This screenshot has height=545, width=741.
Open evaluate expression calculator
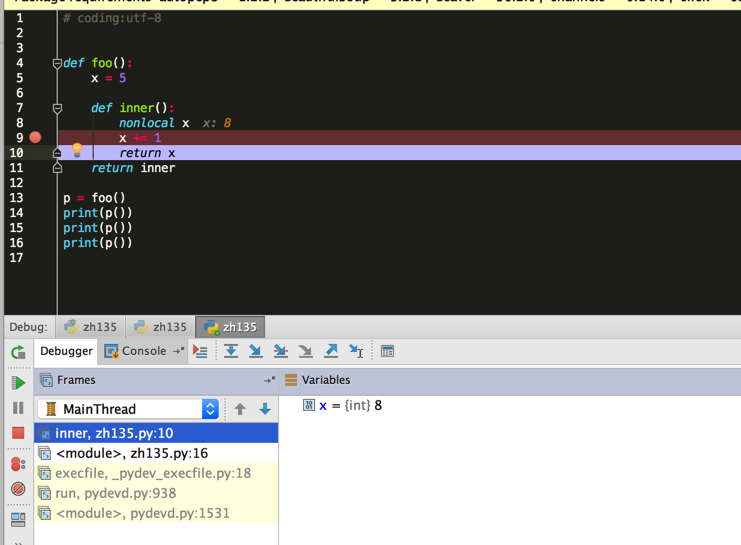coord(387,351)
